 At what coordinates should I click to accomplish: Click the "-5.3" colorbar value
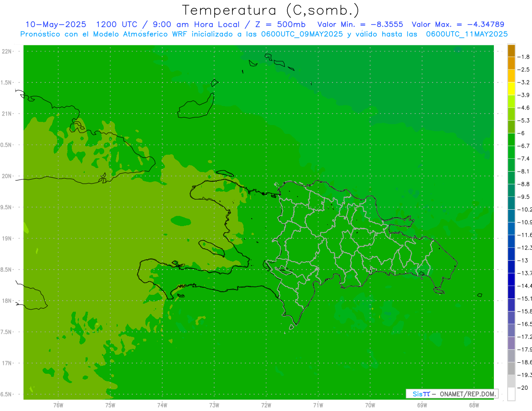pyautogui.click(x=524, y=120)
